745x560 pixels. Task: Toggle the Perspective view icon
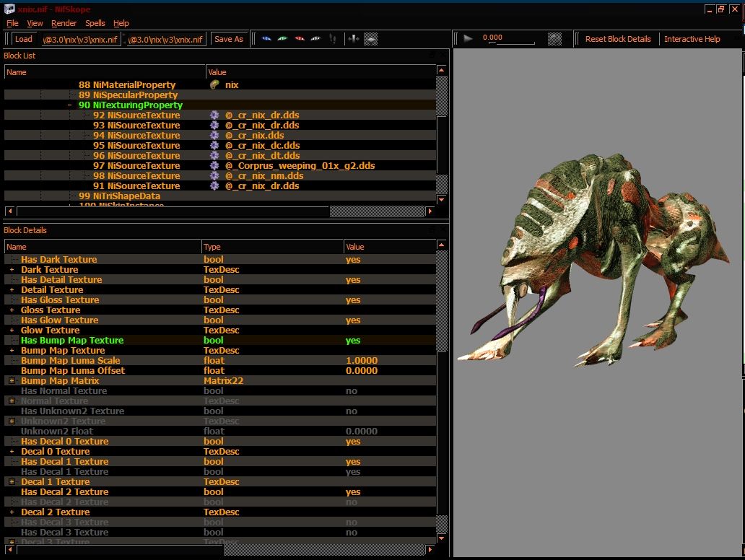click(370, 39)
